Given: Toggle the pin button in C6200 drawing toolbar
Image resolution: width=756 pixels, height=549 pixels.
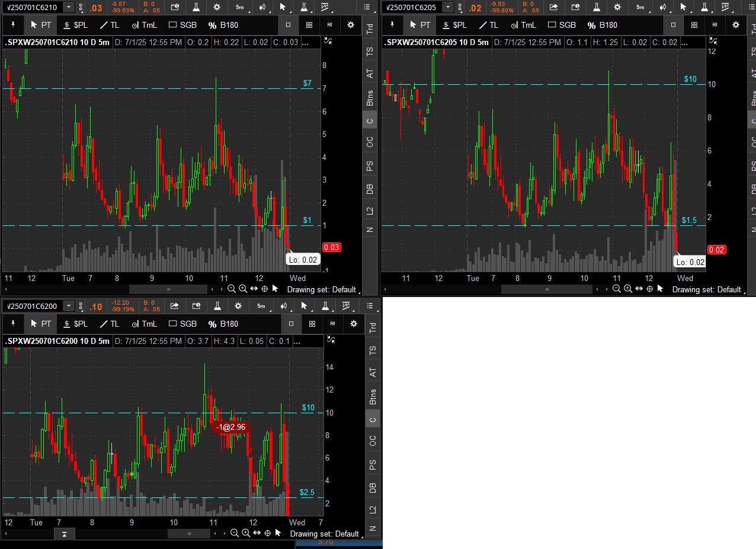Looking at the screenshot, I should [x=12, y=324].
